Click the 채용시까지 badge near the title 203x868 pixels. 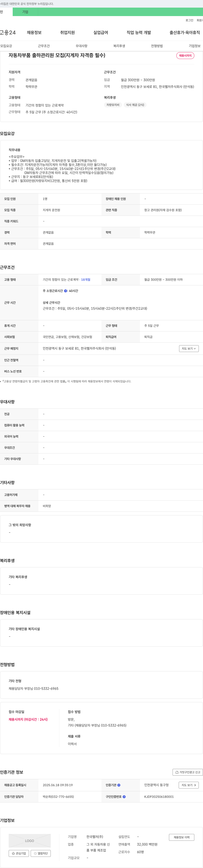[185, 56]
